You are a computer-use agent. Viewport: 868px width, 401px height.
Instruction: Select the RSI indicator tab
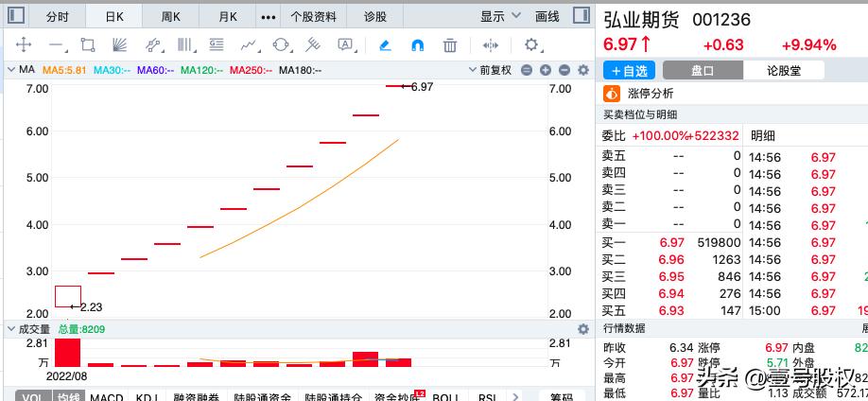(x=487, y=396)
